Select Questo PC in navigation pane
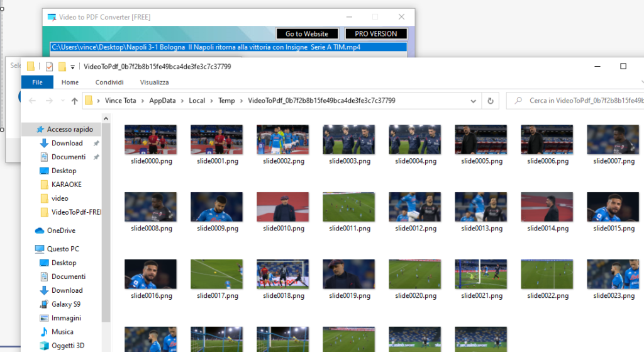 coord(62,249)
